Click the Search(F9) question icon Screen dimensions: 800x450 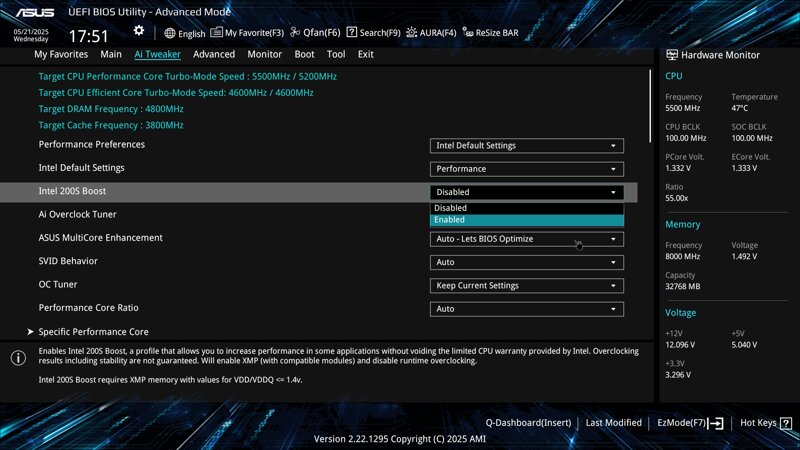click(x=352, y=32)
